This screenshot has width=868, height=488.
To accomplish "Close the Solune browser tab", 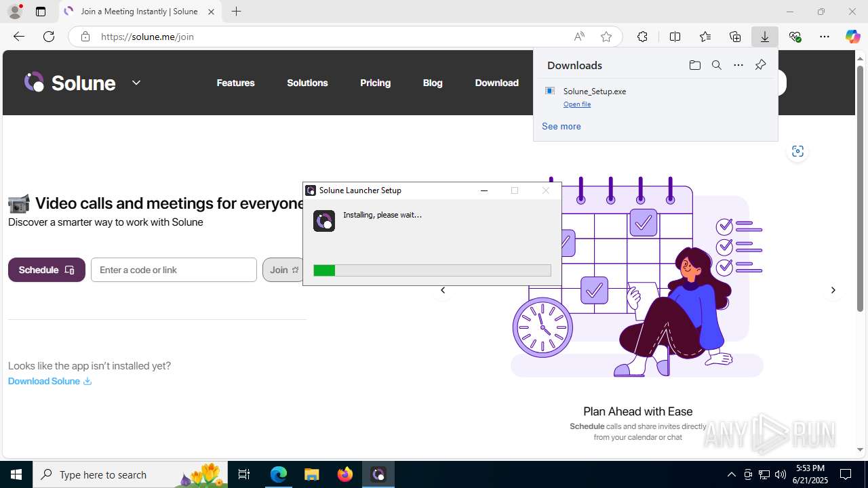I will [x=211, y=12].
